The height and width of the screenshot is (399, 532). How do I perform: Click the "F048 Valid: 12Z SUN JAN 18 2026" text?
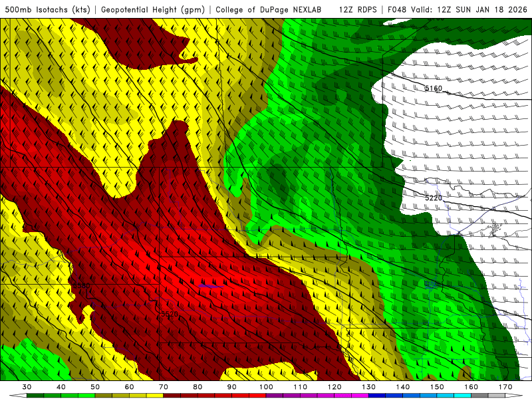coord(457,9)
